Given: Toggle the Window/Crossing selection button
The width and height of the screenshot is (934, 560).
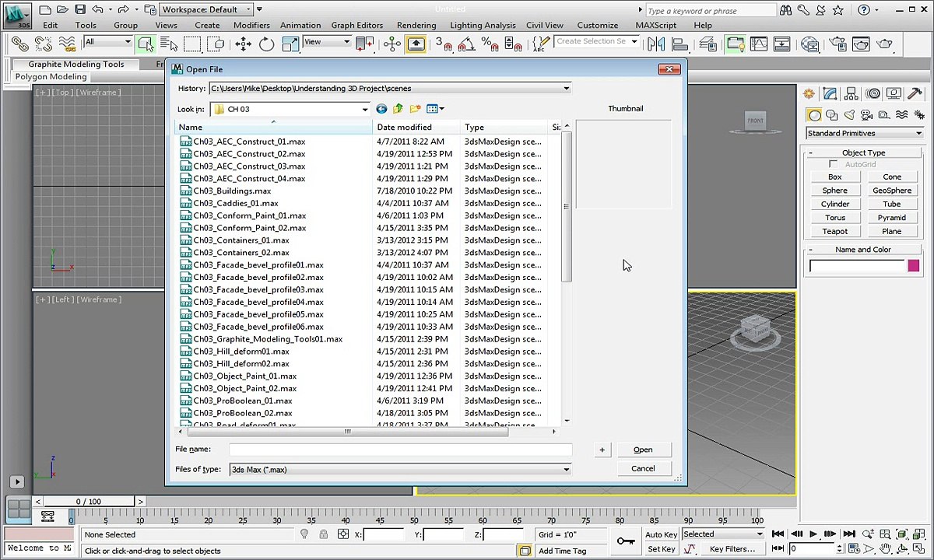Looking at the screenshot, I should click(x=217, y=44).
